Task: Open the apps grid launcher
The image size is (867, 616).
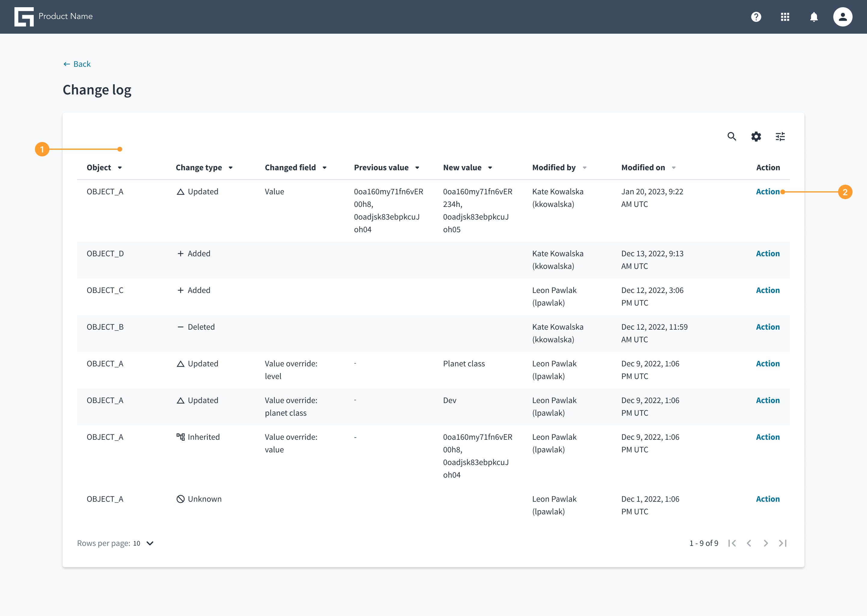Action: tap(785, 17)
